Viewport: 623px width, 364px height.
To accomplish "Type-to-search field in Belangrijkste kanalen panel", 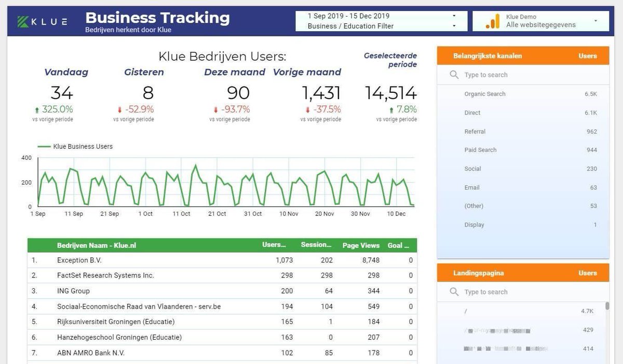I will [x=523, y=75].
